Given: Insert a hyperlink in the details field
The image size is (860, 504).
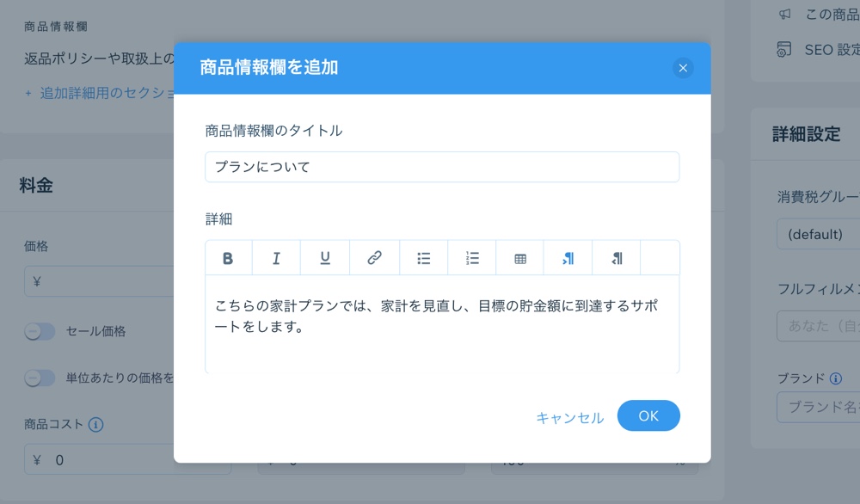Looking at the screenshot, I should (x=374, y=257).
